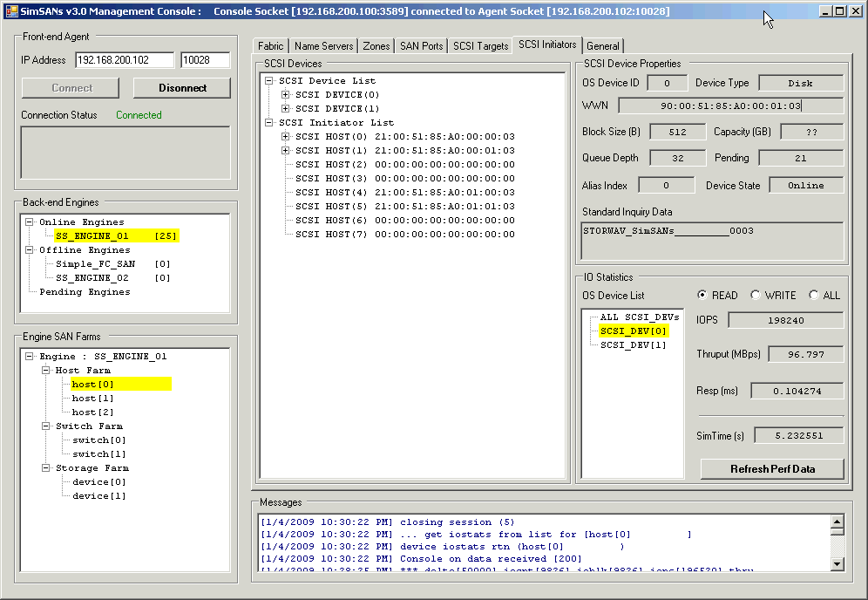
Task: Select the WRITE radio button
Action: (x=755, y=295)
